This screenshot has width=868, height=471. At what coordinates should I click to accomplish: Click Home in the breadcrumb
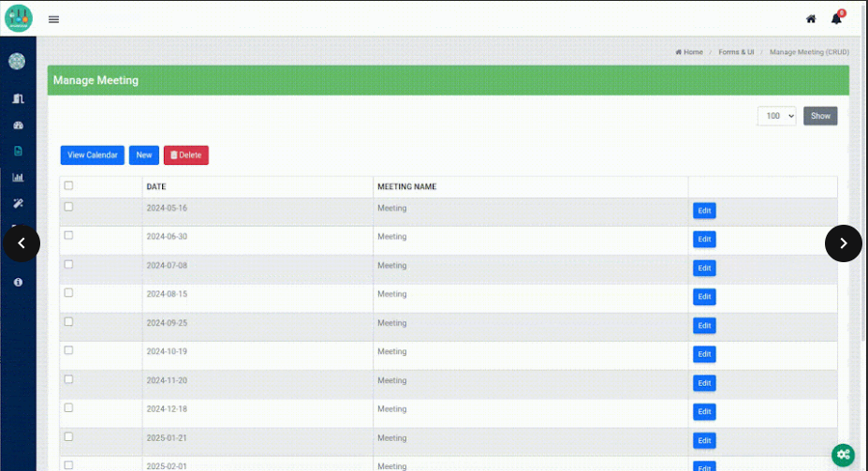(690, 52)
